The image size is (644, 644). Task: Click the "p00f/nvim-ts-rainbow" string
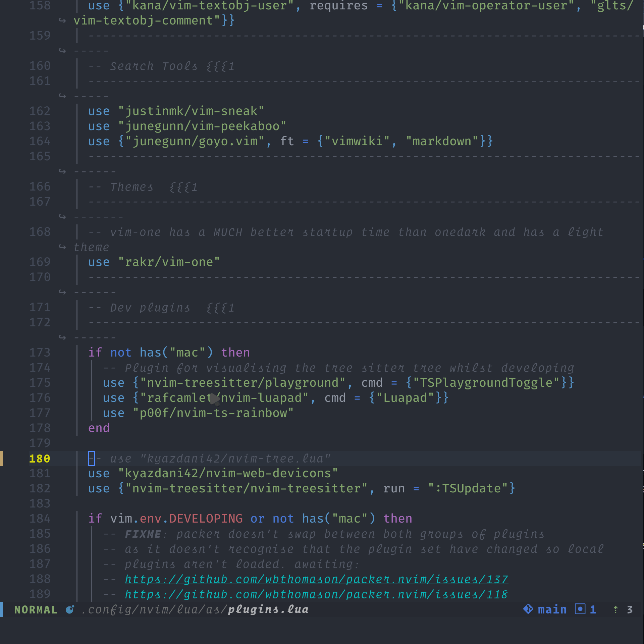click(213, 413)
